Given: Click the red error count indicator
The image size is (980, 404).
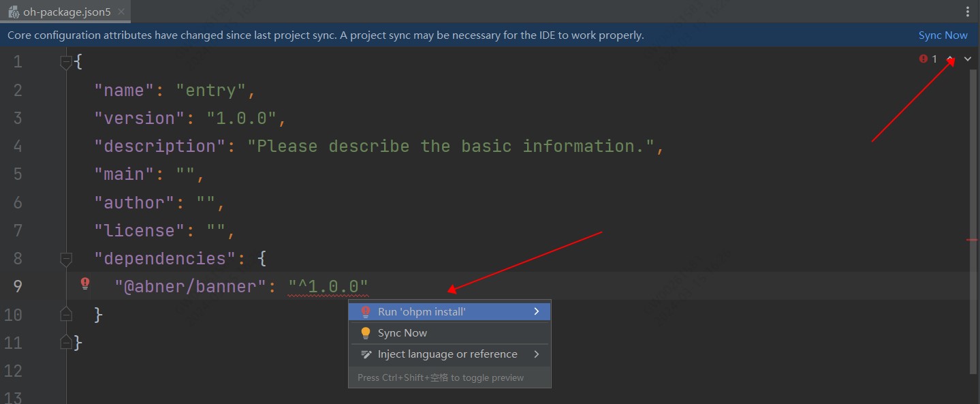Looking at the screenshot, I should click(928, 59).
